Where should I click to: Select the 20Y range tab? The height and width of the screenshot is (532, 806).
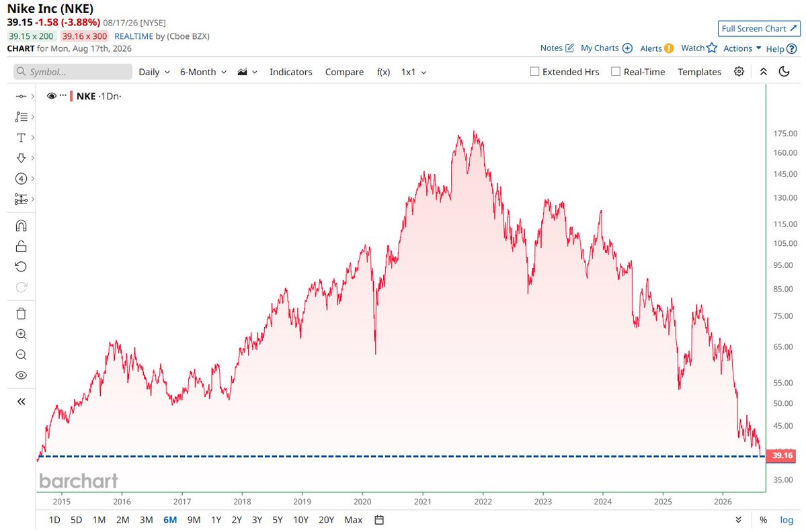click(327, 520)
